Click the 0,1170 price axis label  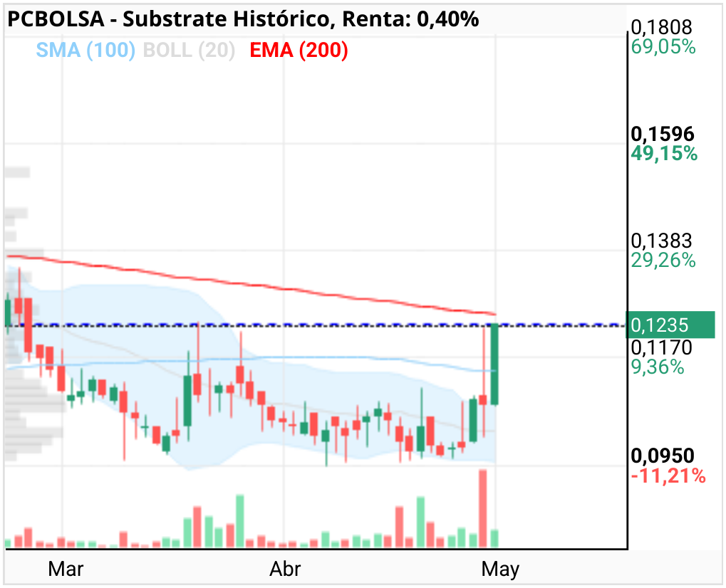click(x=661, y=347)
